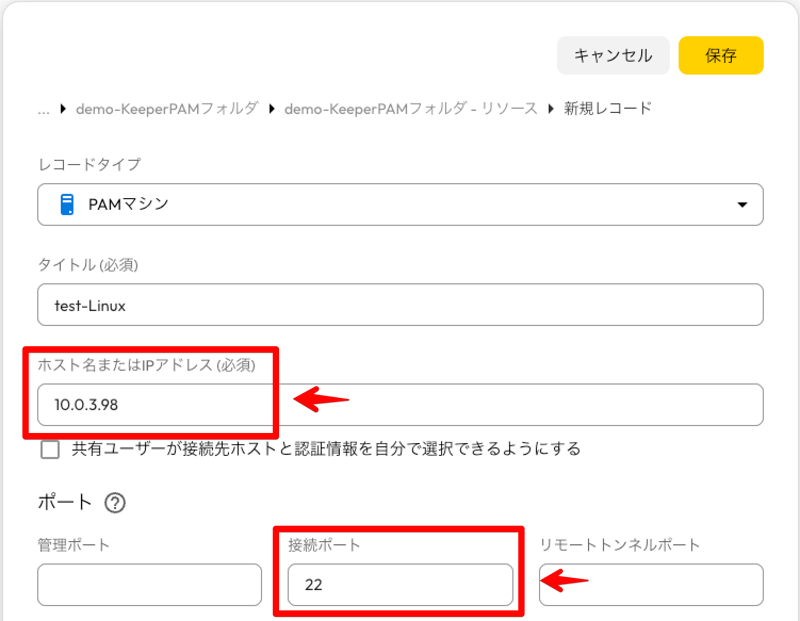This screenshot has height=621, width=800.
Task: Click the yellow 保存 button
Action: pyautogui.click(x=721, y=56)
